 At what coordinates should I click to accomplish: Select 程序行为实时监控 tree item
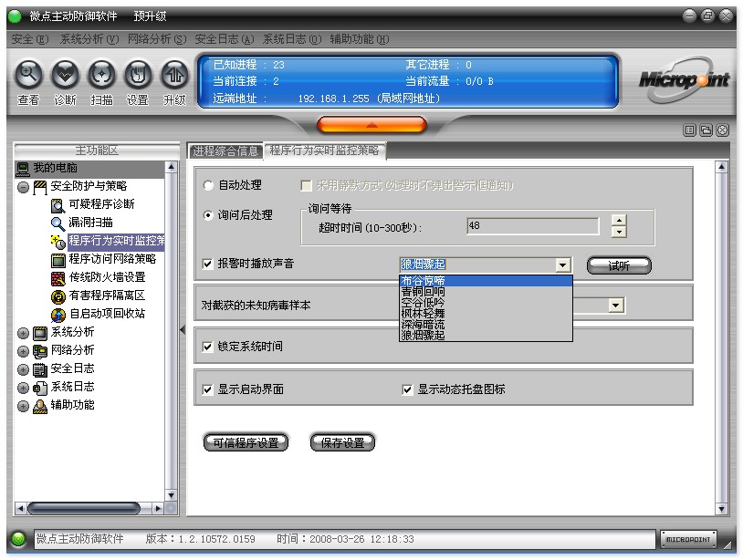[116, 241]
